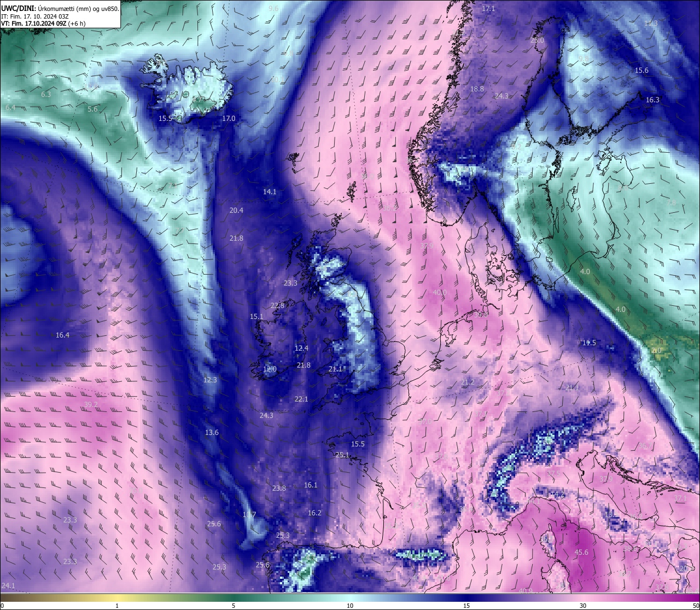Click the VT valid time line 09Z
700x610 pixels.
[x=43, y=24]
